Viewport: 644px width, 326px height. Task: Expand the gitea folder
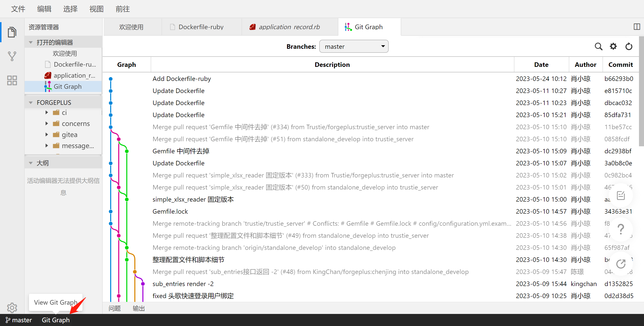[x=47, y=134]
